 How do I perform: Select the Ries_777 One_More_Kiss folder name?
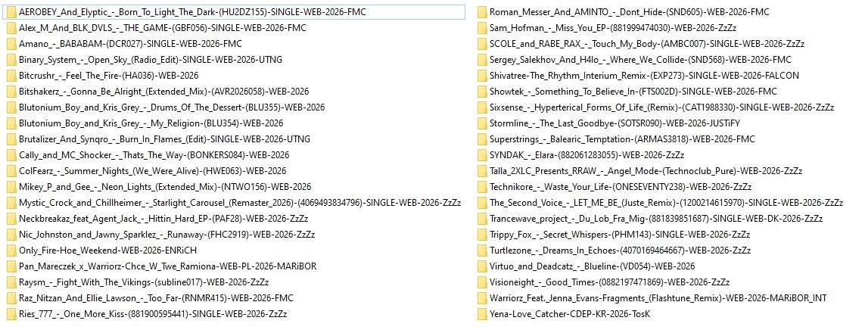(x=153, y=314)
